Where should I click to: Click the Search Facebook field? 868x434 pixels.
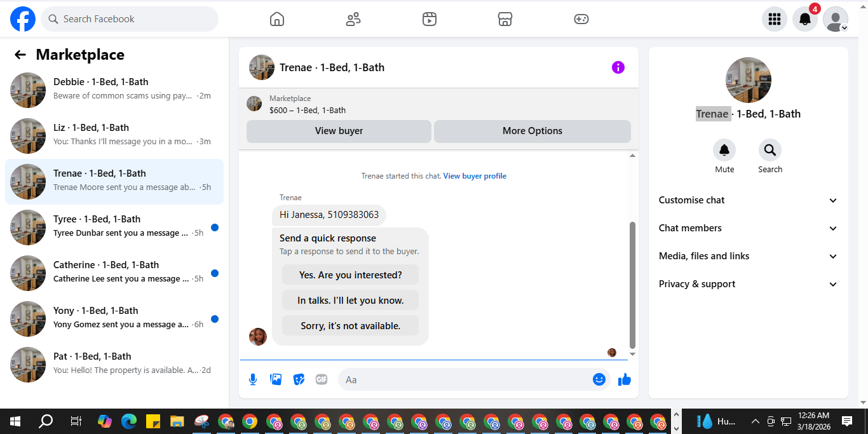[x=130, y=19]
